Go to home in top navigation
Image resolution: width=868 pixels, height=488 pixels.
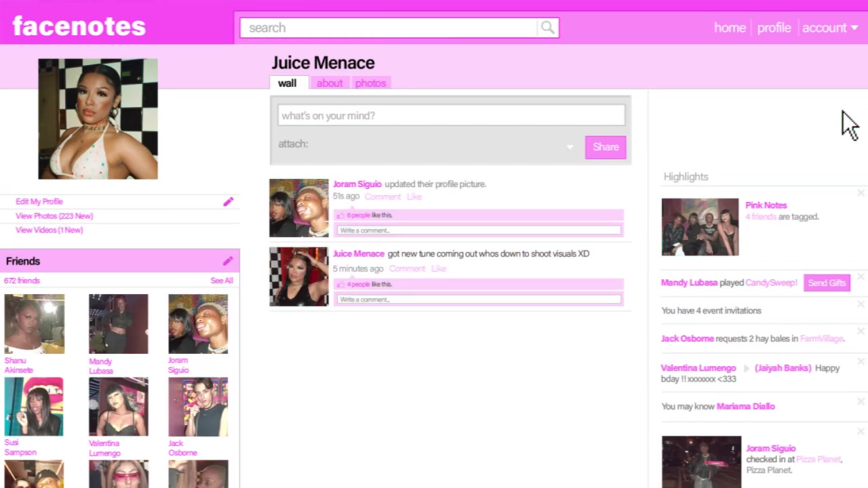pos(730,28)
